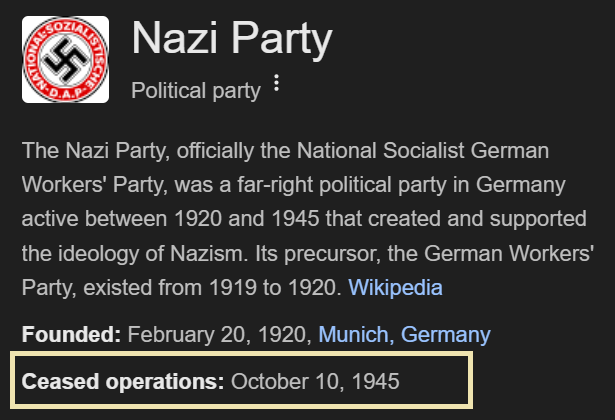The width and height of the screenshot is (615, 420).
Task: Click the Ceased operations label
Action: tap(123, 382)
